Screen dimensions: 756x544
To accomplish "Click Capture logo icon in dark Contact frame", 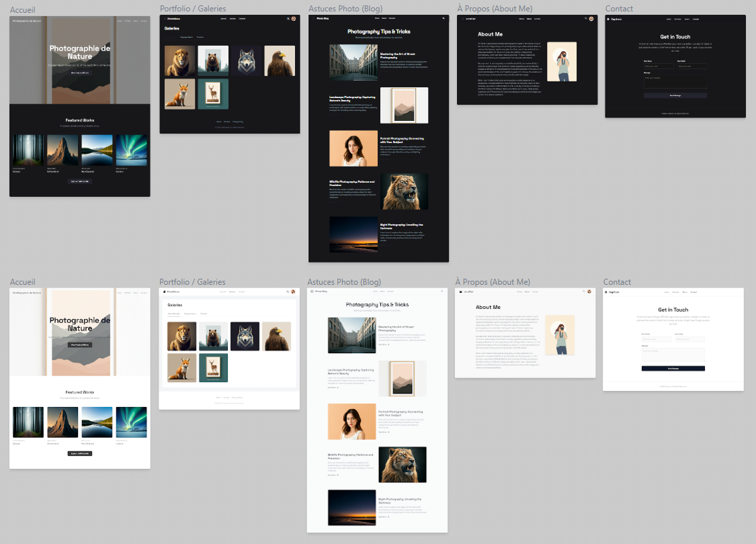I will (608, 19).
